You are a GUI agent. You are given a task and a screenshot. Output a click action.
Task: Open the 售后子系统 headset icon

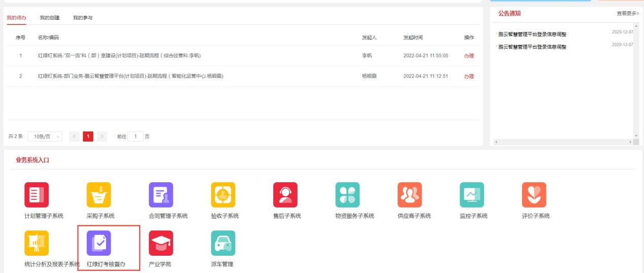pyautogui.click(x=285, y=195)
